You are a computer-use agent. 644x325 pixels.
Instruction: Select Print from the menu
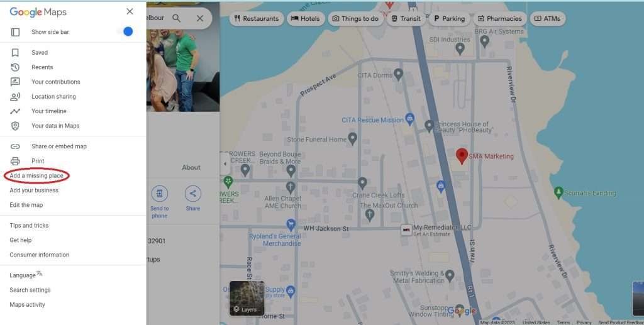pos(38,161)
